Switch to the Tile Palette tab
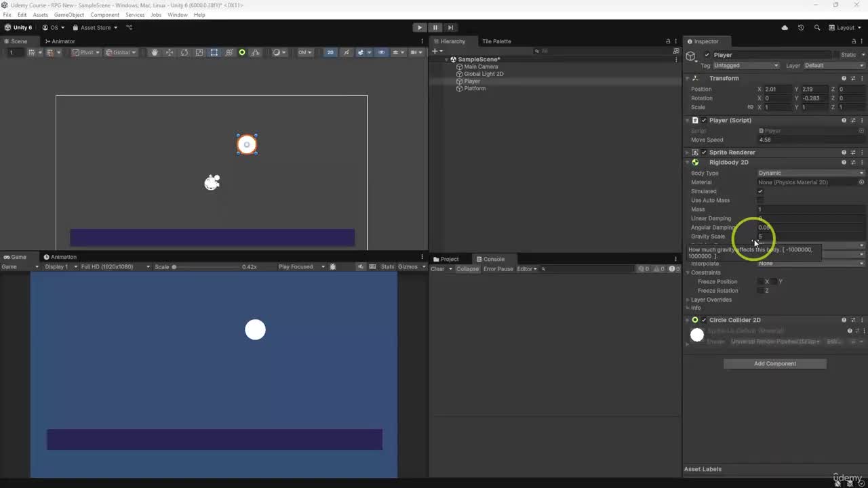The height and width of the screenshot is (488, 868). tap(496, 41)
